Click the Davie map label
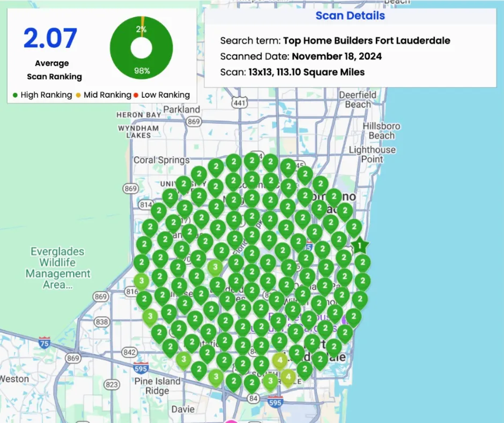 [183, 410]
